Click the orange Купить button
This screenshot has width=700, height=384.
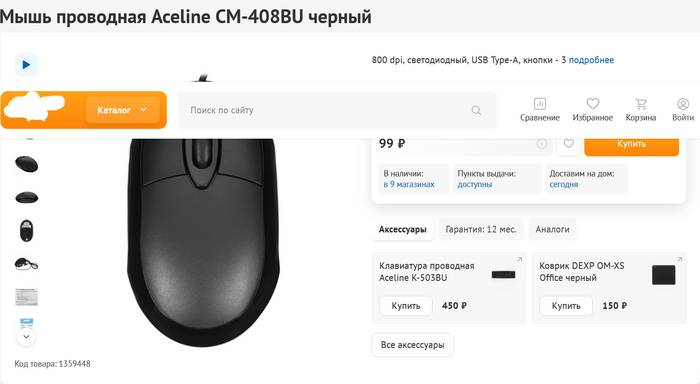[631, 144]
